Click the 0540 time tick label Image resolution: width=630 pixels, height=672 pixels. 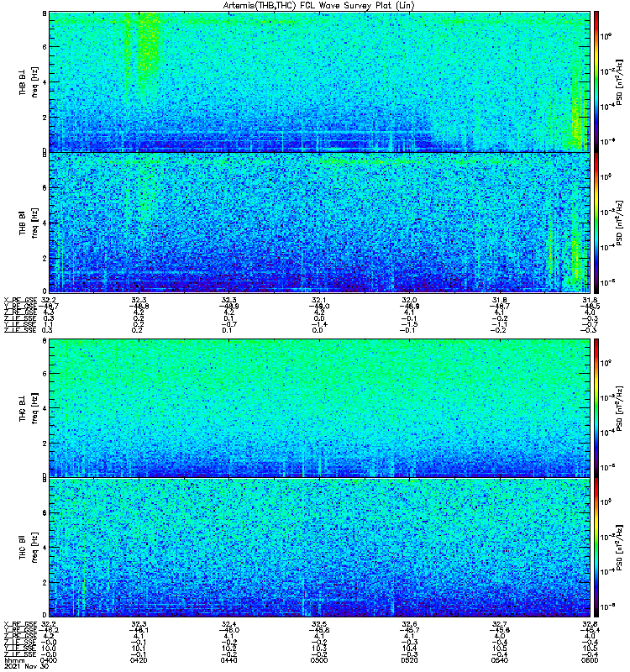point(500,660)
